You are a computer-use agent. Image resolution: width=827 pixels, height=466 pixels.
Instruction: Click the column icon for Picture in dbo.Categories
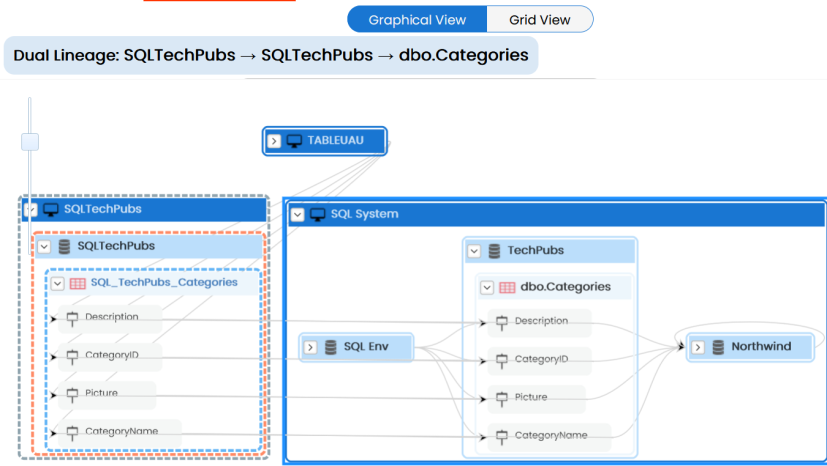pos(502,398)
